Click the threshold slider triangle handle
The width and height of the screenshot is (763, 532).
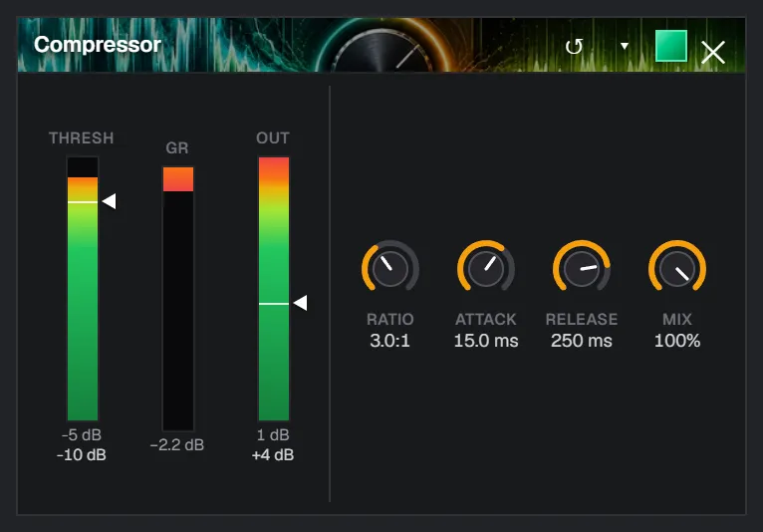pos(109,201)
